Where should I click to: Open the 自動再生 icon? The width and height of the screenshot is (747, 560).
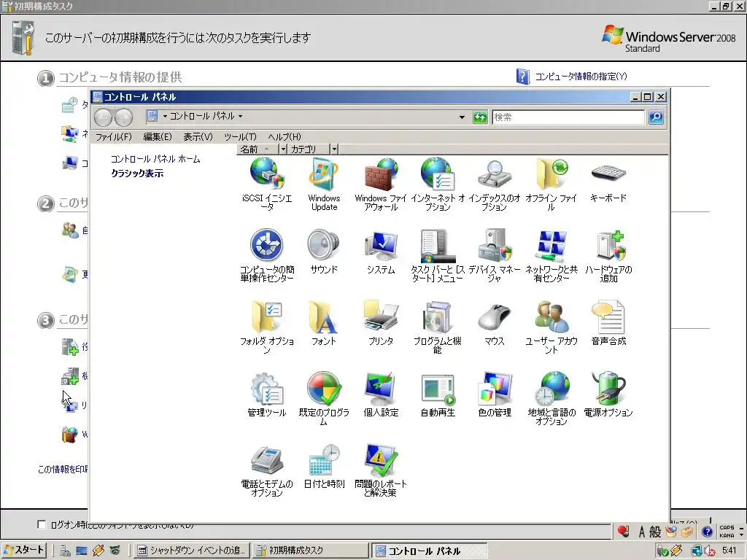[x=438, y=394]
